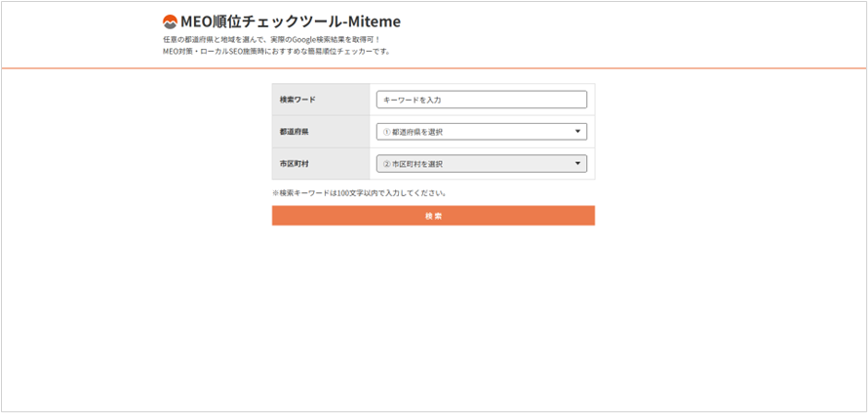Viewport: 868px width, 413px height.
Task: Open the MEO順位チェックツール-Miteme title link
Action: tap(290, 21)
